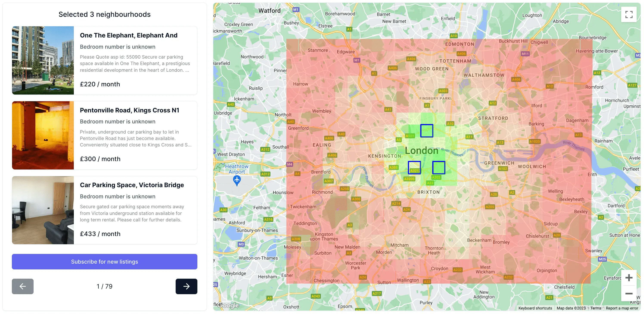Open Keyboard shortcuts on map
Image resolution: width=644 pixels, height=314 pixels.
coord(535,308)
